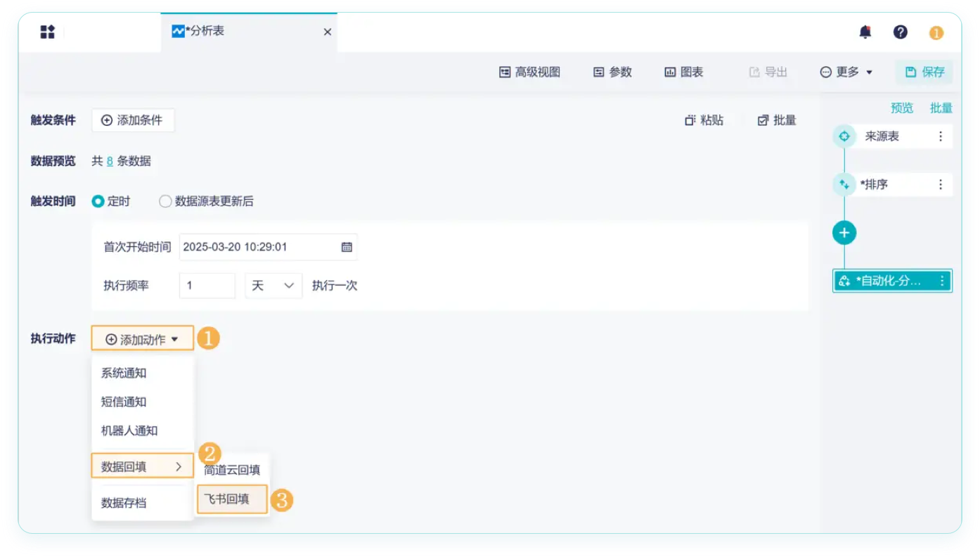Close the 分析表 tab
The height and width of the screenshot is (557, 980).
[x=327, y=32]
